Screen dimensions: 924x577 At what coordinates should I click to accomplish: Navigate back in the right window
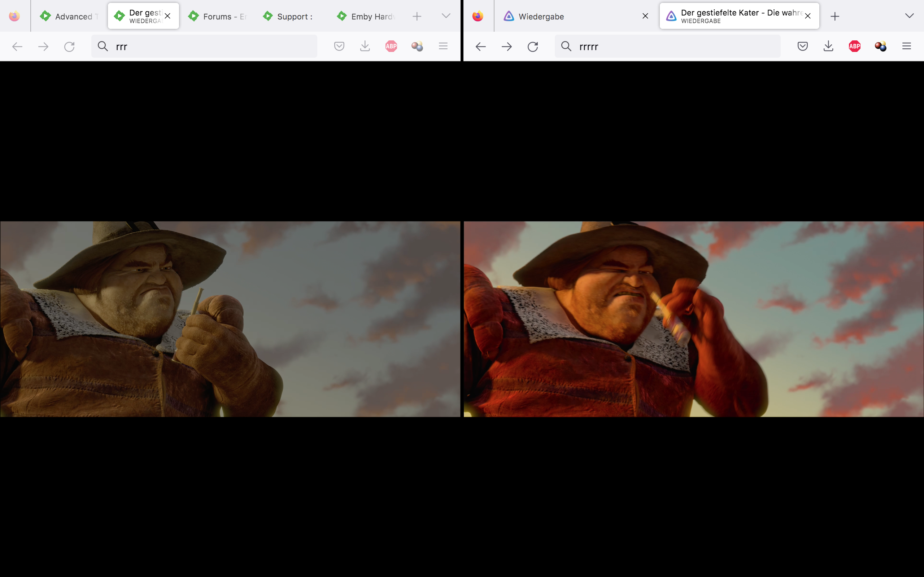[x=481, y=46]
